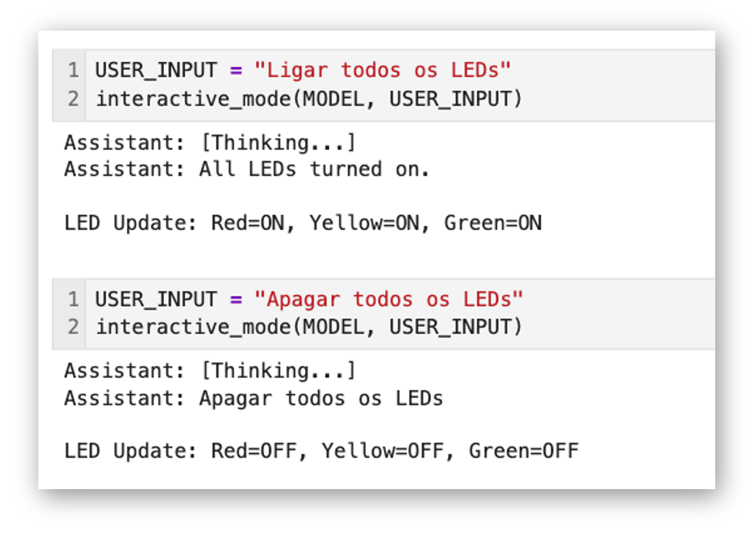Click interactive_mode function name in first cell

194,99
